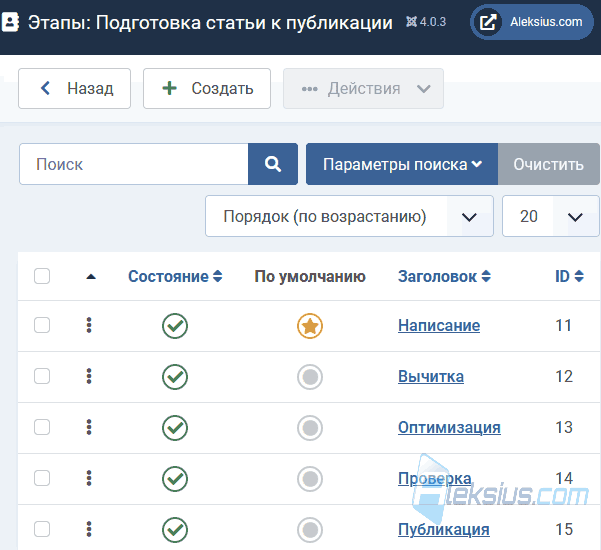This screenshot has width=601, height=550.
Task: Open the Порядок (по возрастанию) sort dropdown
Action: tap(349, 216)
